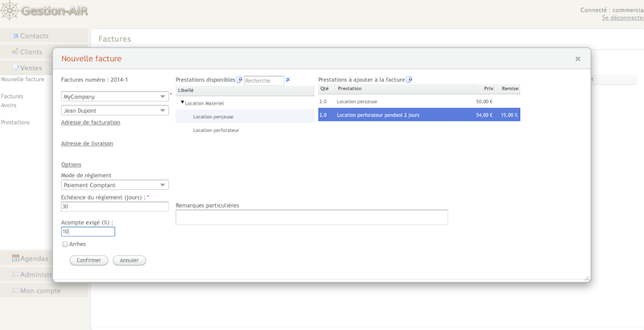This screenshot has width=644, height=330.
Task: Expand Adresse de facturation section
Action: click(91, 122)
